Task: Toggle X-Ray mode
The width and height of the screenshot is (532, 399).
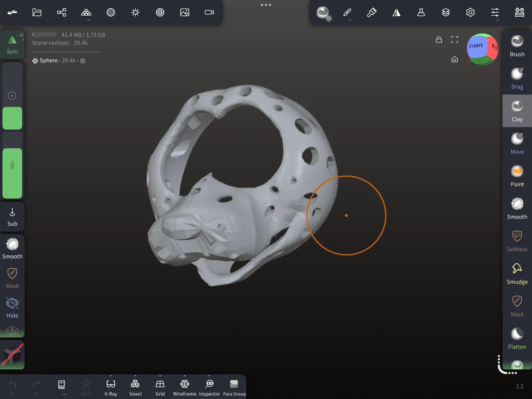Action: [x=111, y=388]
